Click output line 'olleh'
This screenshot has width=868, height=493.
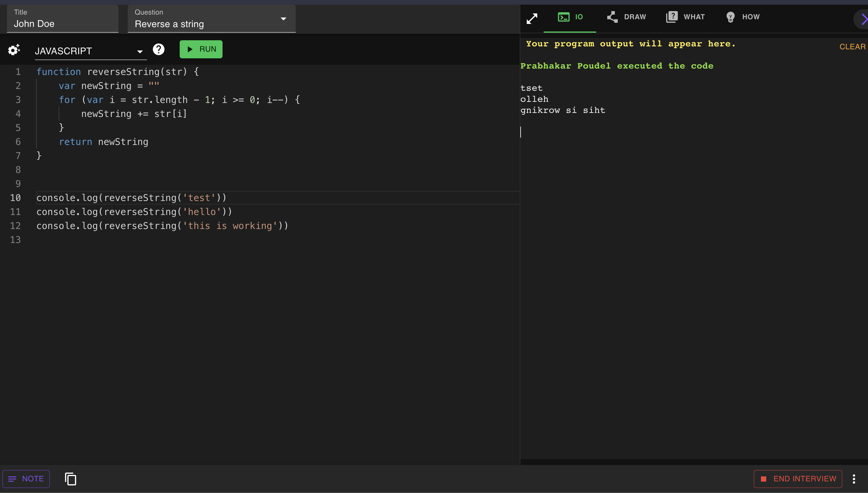coord(534,99)
